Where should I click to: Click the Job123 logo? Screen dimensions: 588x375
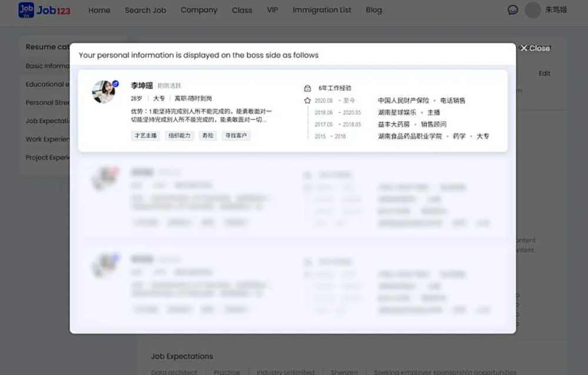(x=44, y=10)
